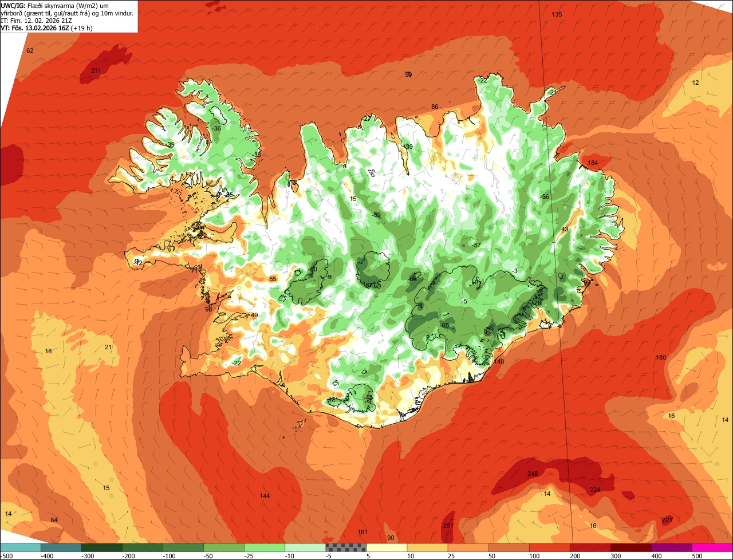Click the flux value 184 off the northeast coast
Image resolution: width=733 pixels, height=560 pixels.
click(x=593, y=163)
